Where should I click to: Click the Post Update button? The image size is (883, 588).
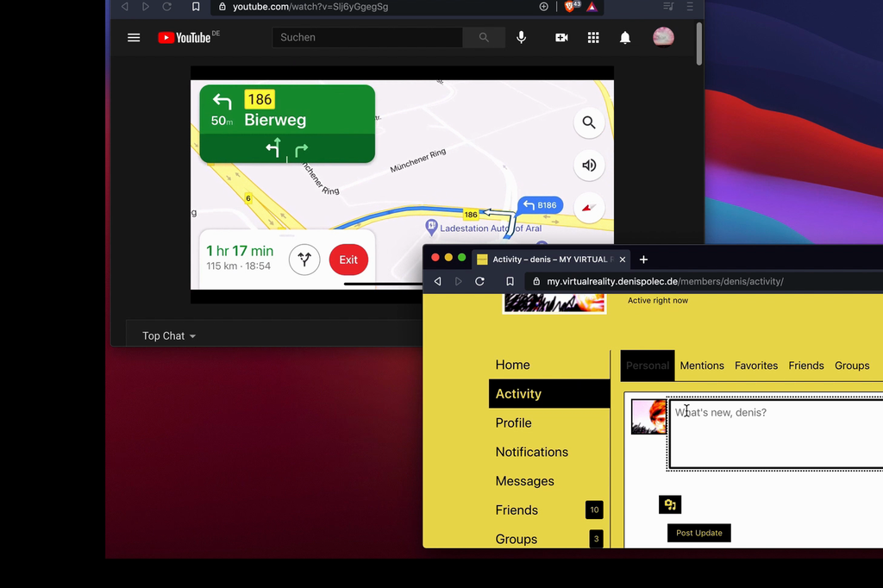[698, 533]
